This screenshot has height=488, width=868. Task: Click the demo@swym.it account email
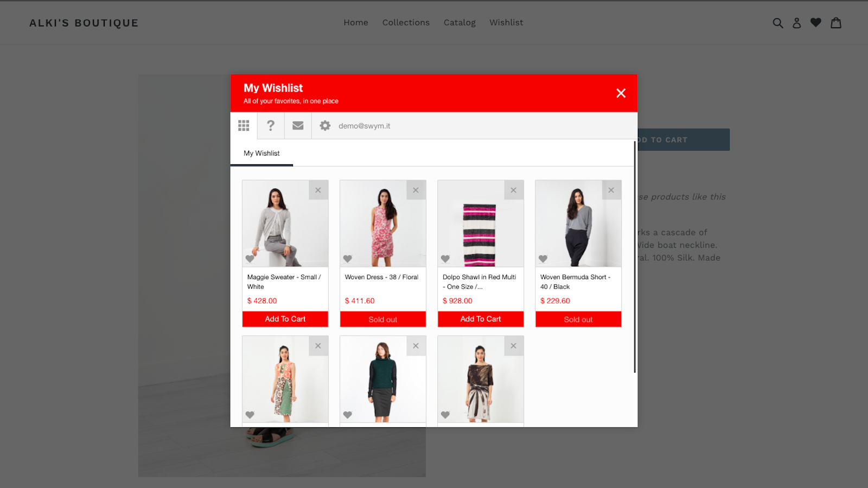point(365,126)
